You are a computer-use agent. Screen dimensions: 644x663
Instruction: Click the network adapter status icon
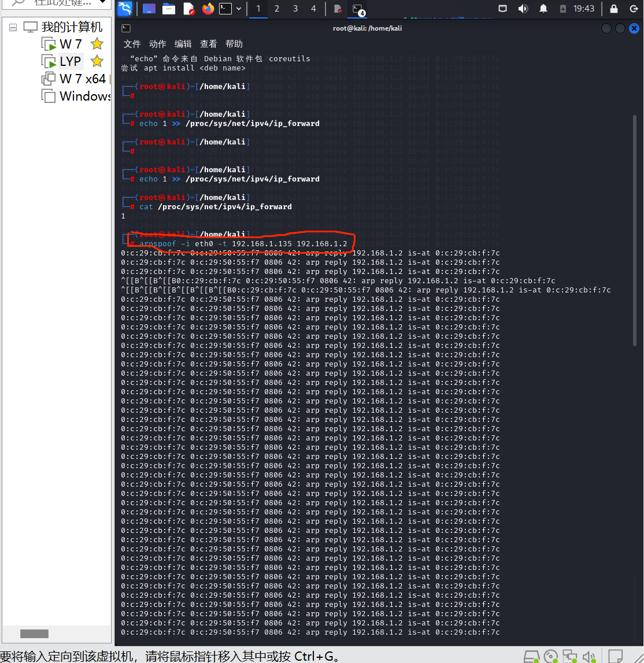[569, 657]
